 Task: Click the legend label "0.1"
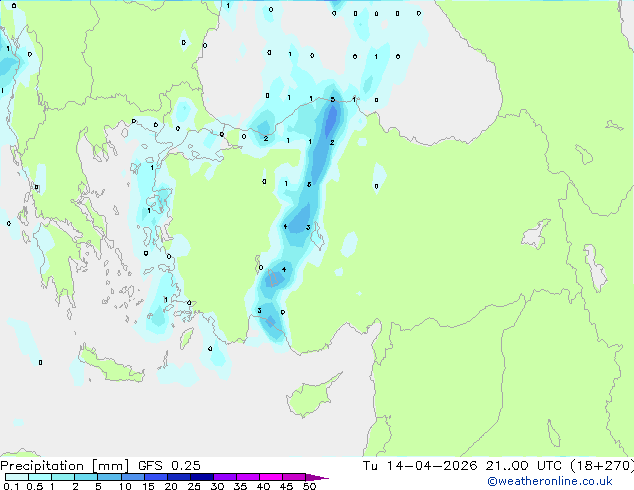click(x=11, y=486)
